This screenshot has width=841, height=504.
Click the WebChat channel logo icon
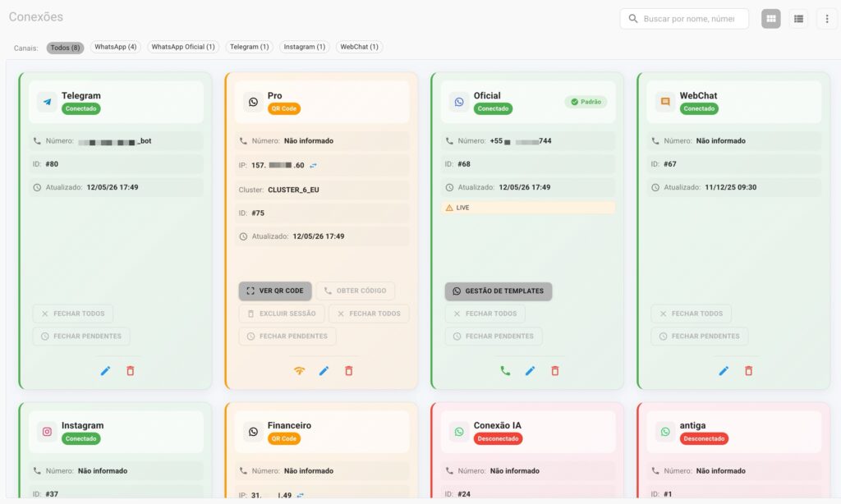[x=665, y=102]
